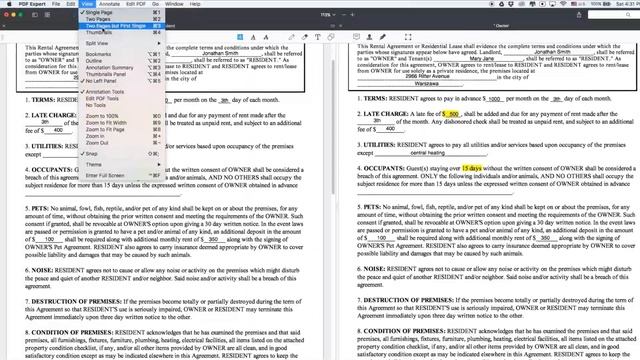Close the open View menu

click(87, 4)
